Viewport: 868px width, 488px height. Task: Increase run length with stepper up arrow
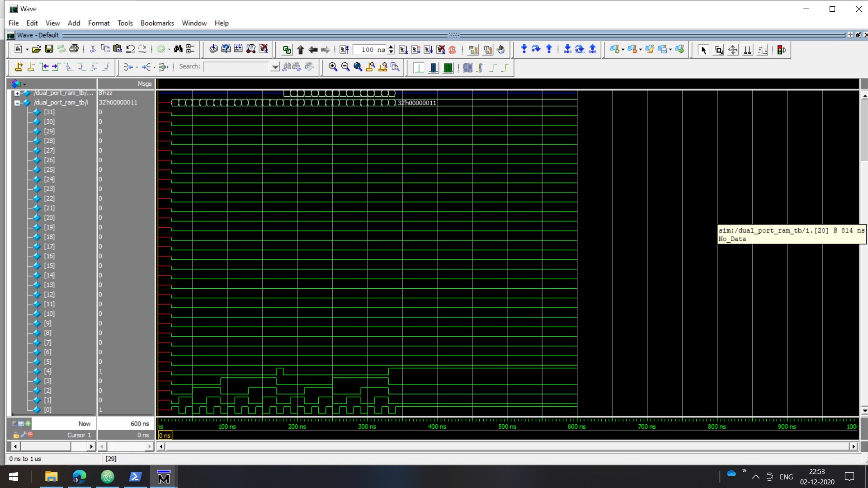[391, 47]
